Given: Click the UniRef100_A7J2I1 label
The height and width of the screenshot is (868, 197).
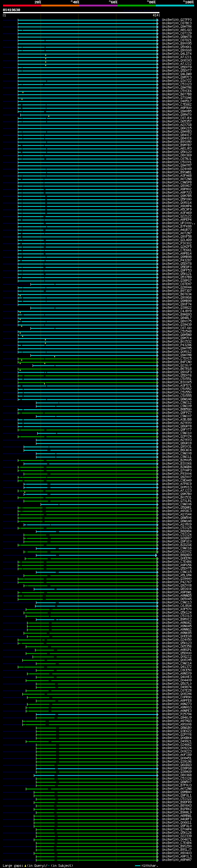Looking at the screenshot, I should click(177, 57).
